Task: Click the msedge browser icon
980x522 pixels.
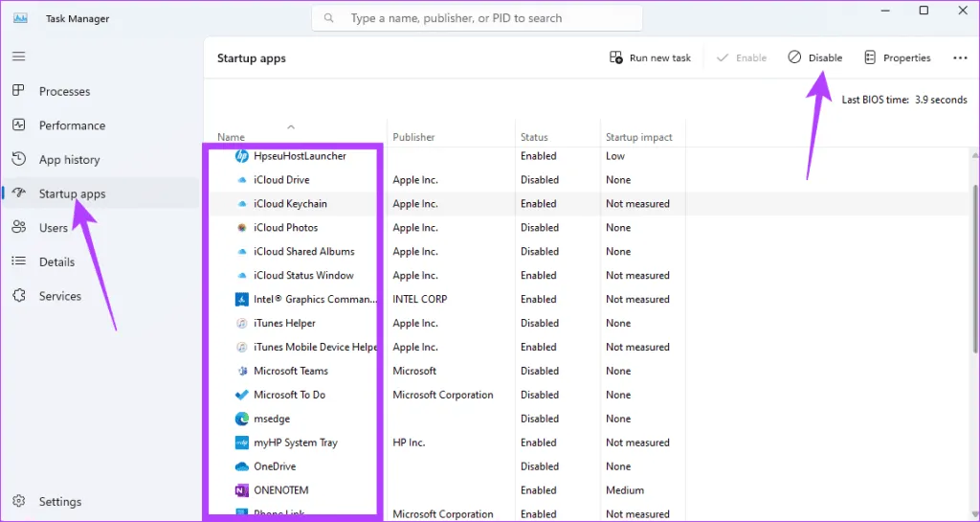Action: click(x=242, y=419)
